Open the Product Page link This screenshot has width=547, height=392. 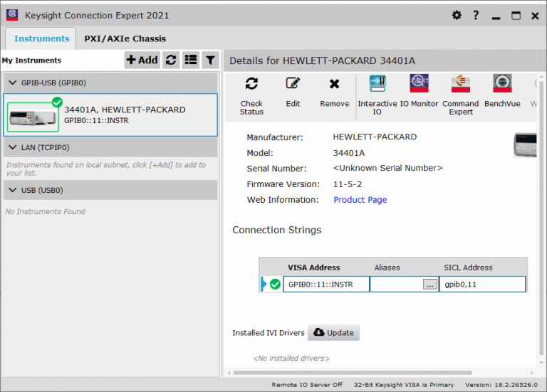[x=360, y=200]
